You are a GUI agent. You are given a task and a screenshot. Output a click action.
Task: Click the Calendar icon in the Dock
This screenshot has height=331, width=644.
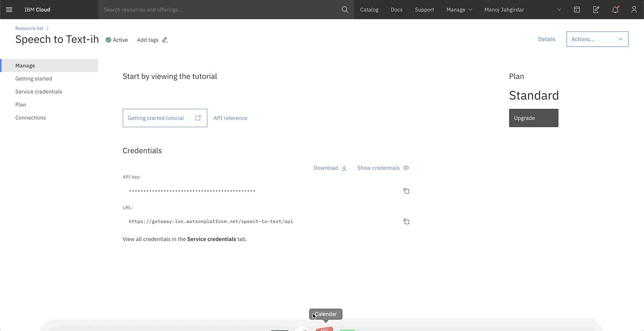[324, 329]
